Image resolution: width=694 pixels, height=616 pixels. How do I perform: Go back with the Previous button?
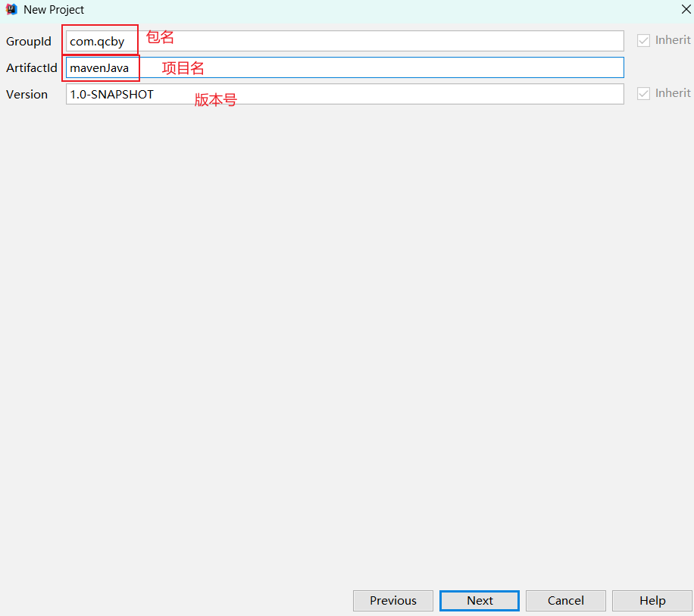point(393,601)
